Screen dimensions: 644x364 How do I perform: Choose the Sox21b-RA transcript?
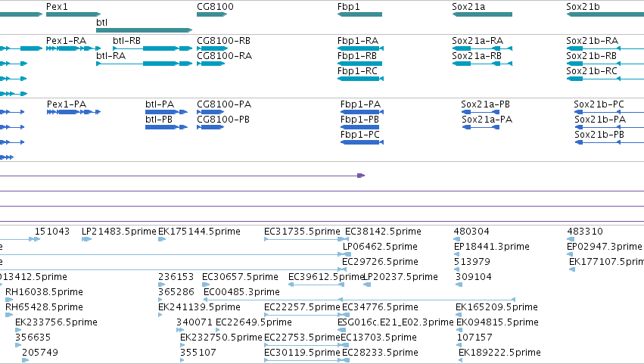point(592,41)
